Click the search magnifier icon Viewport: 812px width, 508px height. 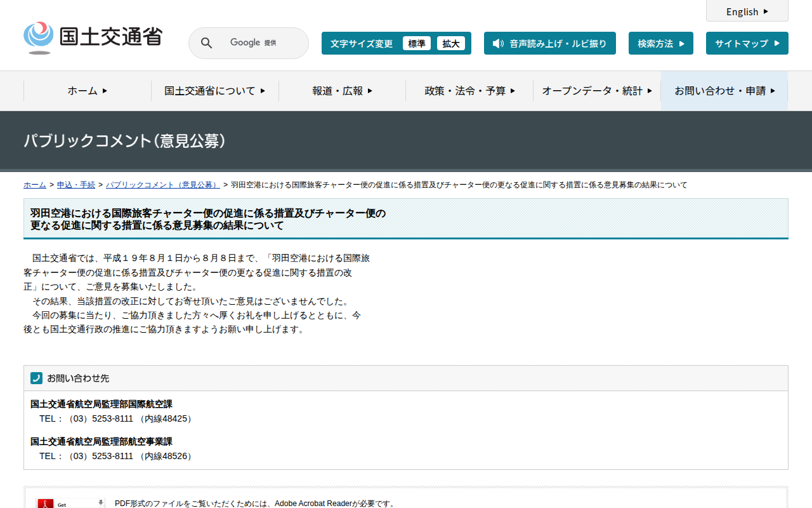coord(207,43)
